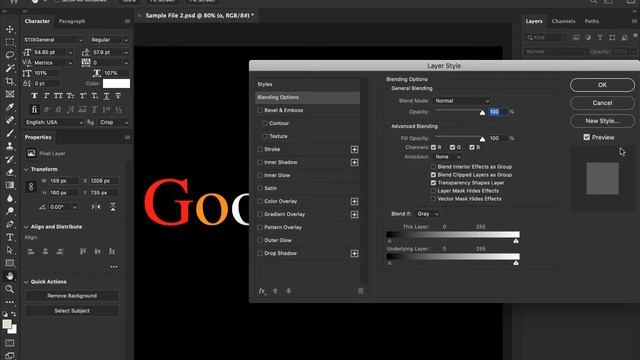
Task: Add another Stroke effect with plus icon
Action: (354, 149)
